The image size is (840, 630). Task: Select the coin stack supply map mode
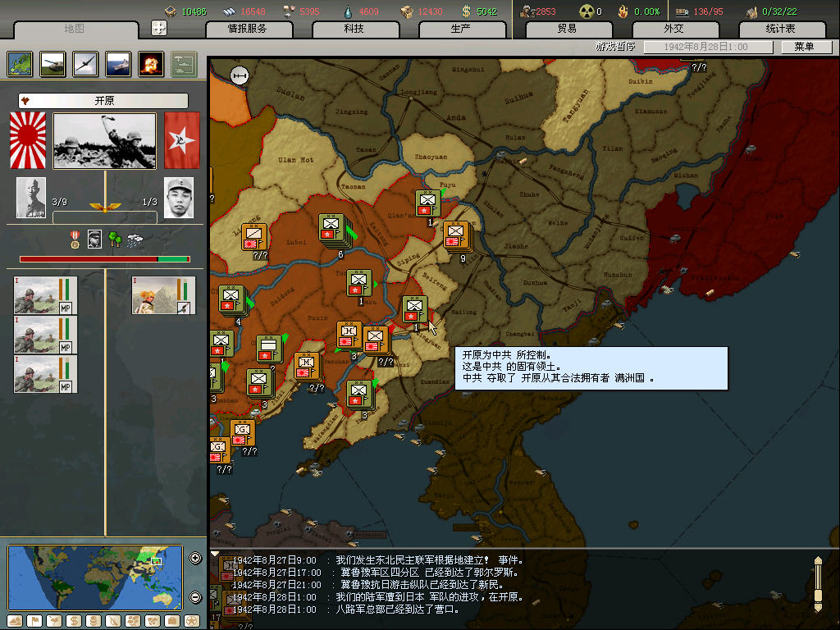tap(94, 621)
